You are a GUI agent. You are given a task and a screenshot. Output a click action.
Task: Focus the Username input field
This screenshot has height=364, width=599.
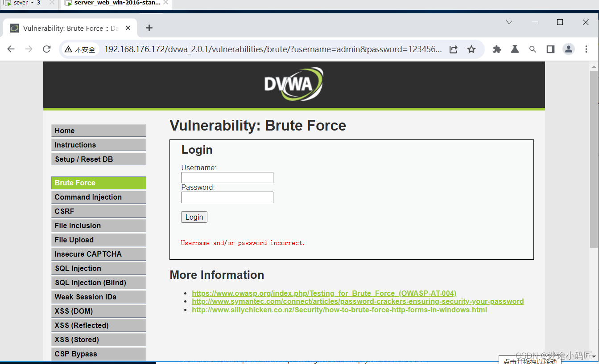(227, 177)
